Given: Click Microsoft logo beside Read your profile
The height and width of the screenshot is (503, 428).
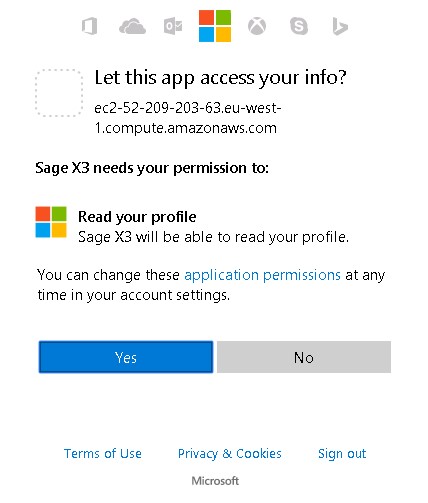Looking at the screenshot, I should [51, 222].
